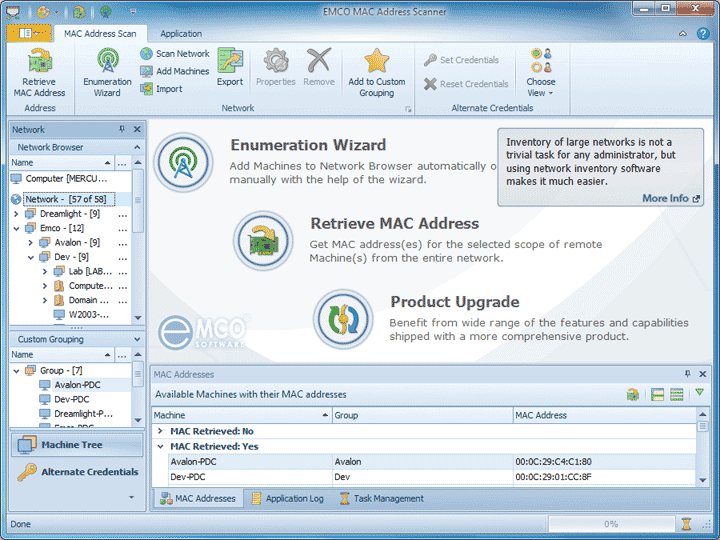Open the Choose View dropdown

coord(541,73)
